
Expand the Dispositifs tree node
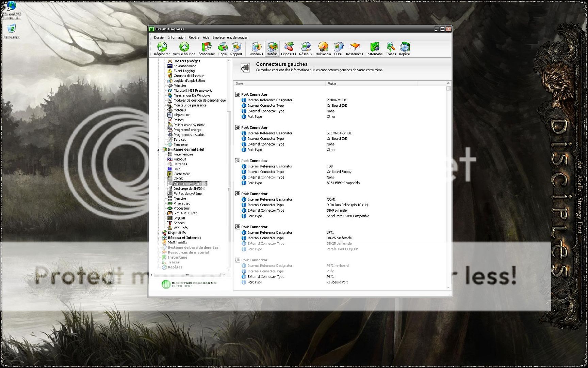tap(159, 233)
